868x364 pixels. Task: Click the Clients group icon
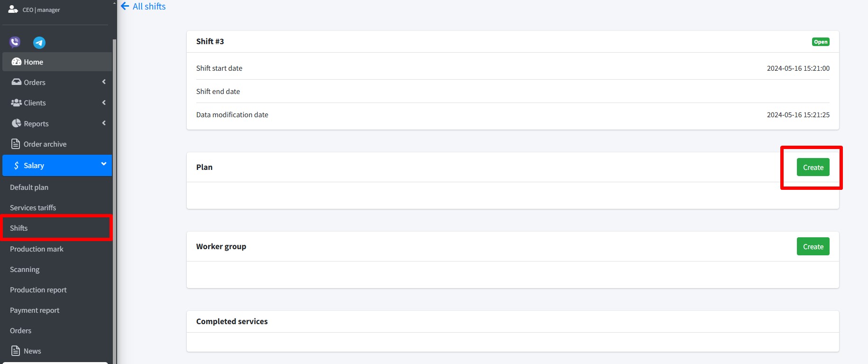tap(17, 103)
